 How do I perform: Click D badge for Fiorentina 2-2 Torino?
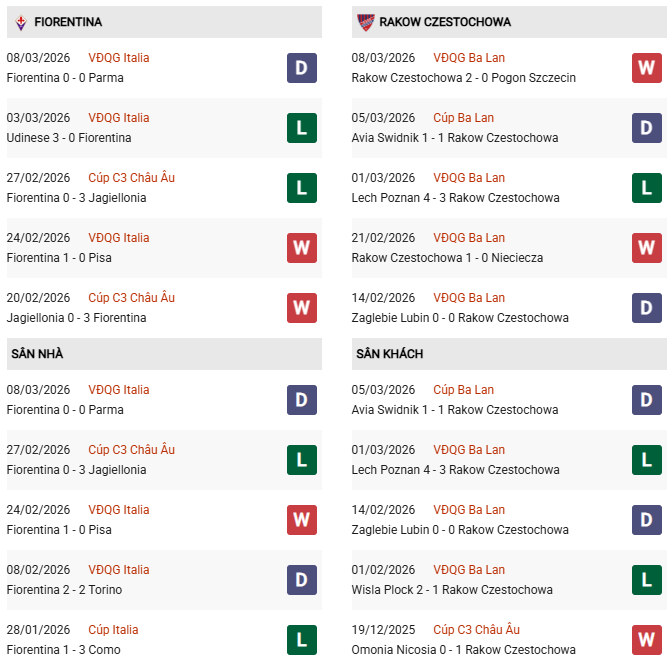click(302, 580)
